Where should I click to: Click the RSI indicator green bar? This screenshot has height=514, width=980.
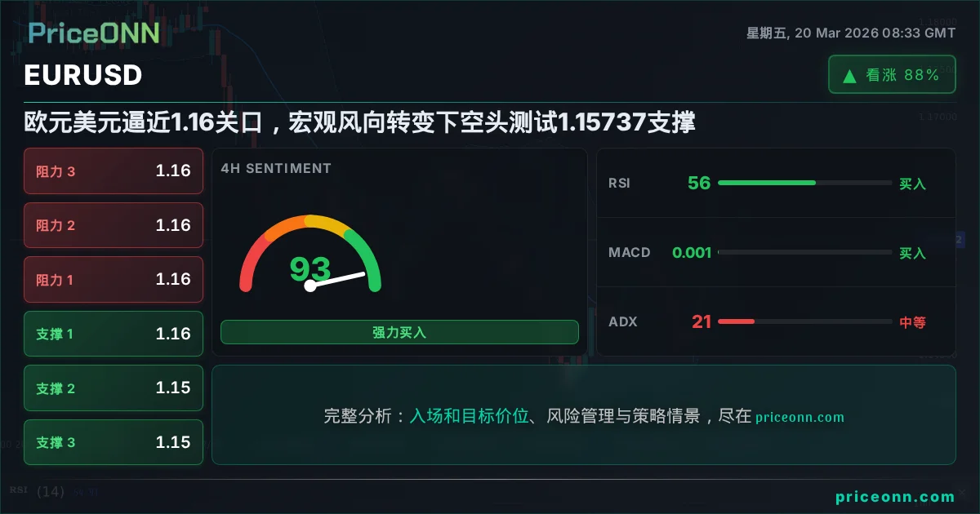[766, 183]
